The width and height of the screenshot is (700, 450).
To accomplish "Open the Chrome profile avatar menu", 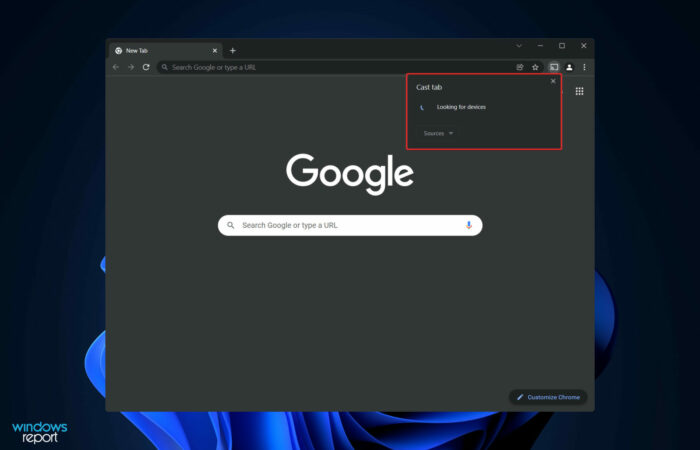I will point(569,67).
